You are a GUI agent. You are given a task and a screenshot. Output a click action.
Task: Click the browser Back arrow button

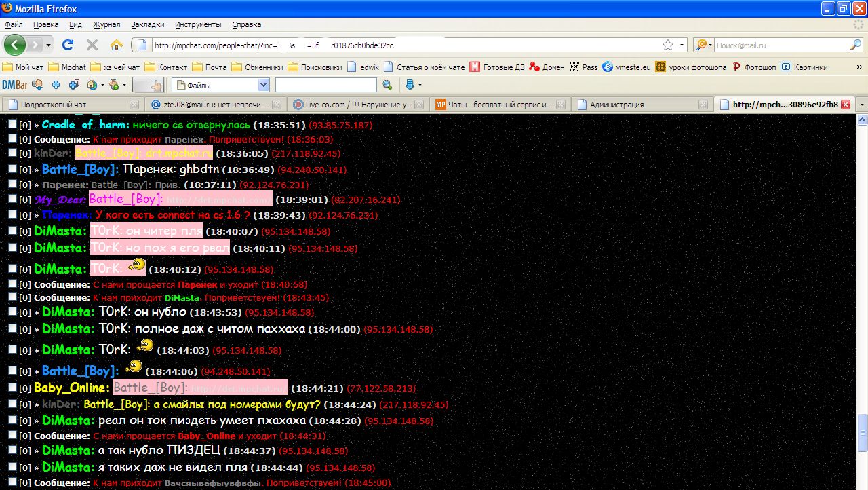[x=15, y=45]
